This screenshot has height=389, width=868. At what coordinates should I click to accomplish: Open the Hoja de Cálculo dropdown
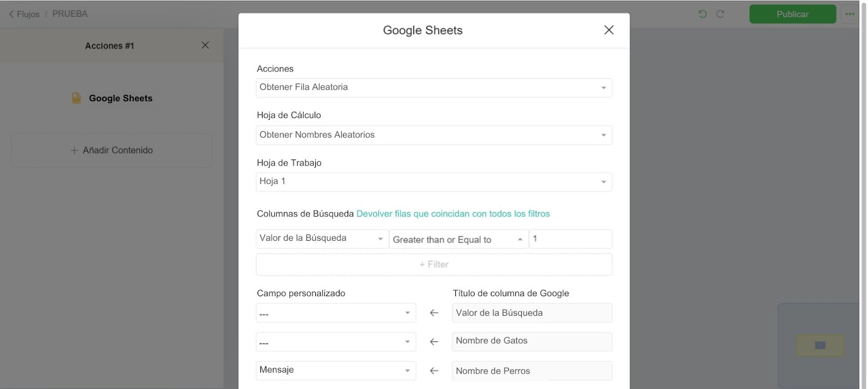[x=434, y=135]
